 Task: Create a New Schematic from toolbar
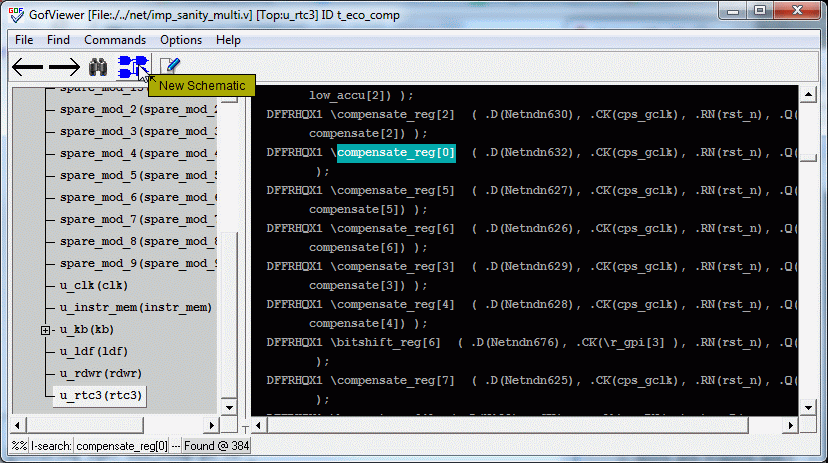pyautogui.click(x=132, y=67)
